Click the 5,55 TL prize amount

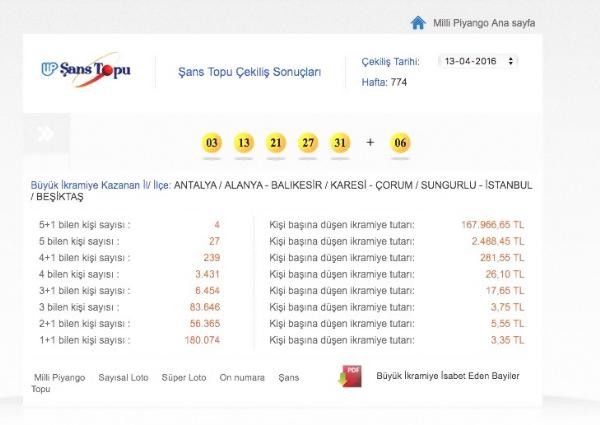point(507,323)
